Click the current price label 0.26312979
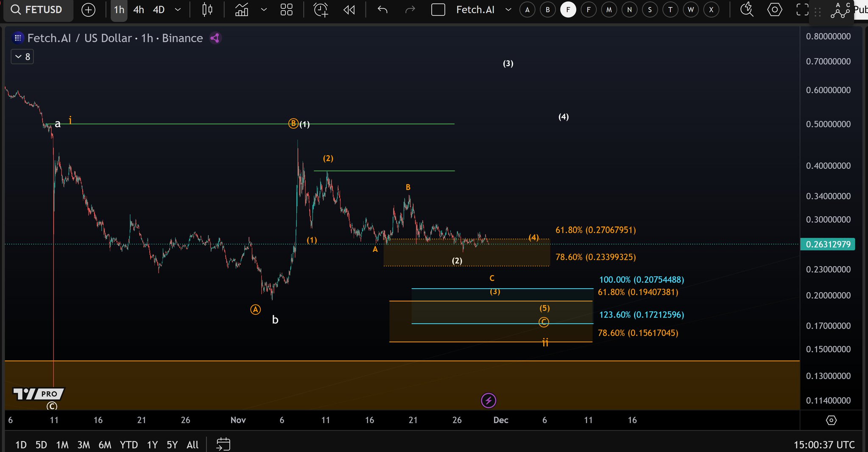Viewport: 868px width, 452px height. (828, 244)
